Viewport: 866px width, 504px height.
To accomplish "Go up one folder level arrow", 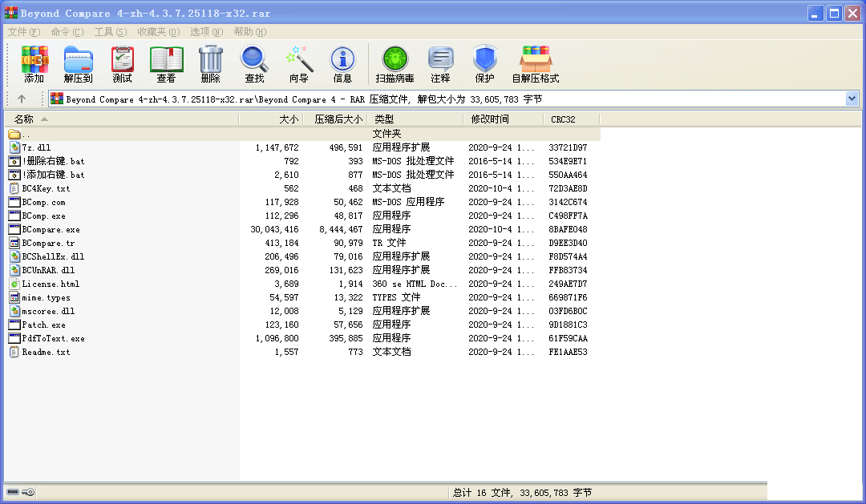I will 22,99.
